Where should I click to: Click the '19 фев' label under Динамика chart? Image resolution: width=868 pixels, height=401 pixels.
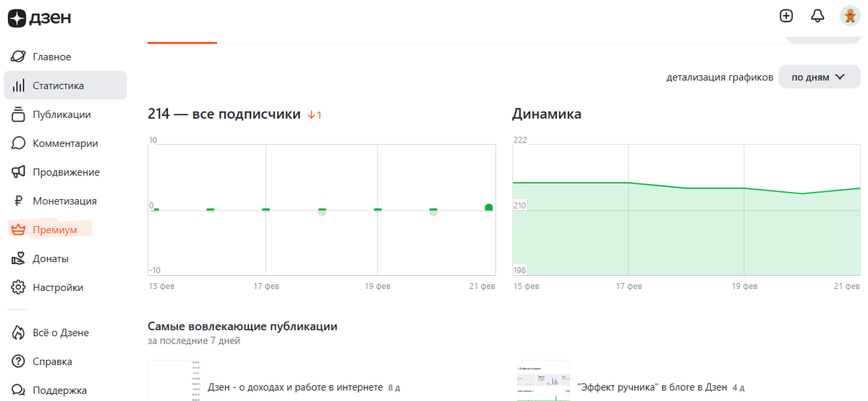click(x=744, y=286)
